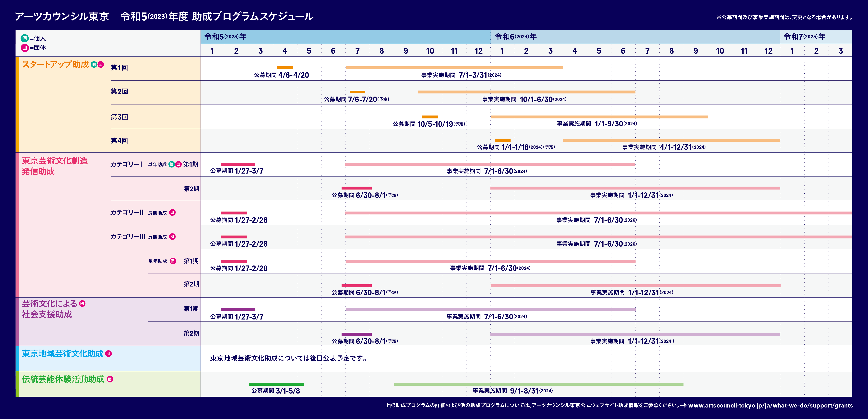Select 事業実施期間 7/1-6/30(2026) in カテゴリーII row
The image size is (868, 419).
596,220
